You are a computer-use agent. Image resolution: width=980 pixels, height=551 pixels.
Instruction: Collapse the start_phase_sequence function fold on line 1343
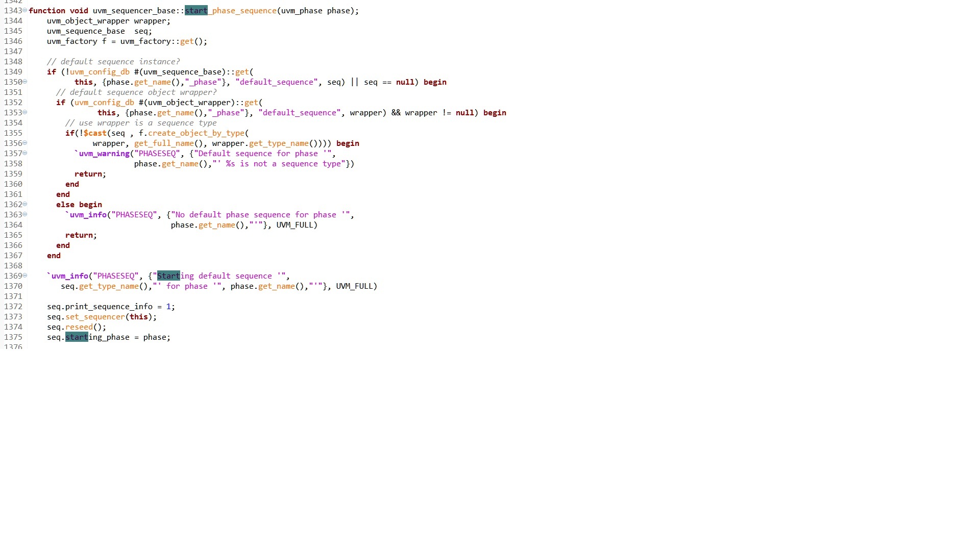[25, 10]
